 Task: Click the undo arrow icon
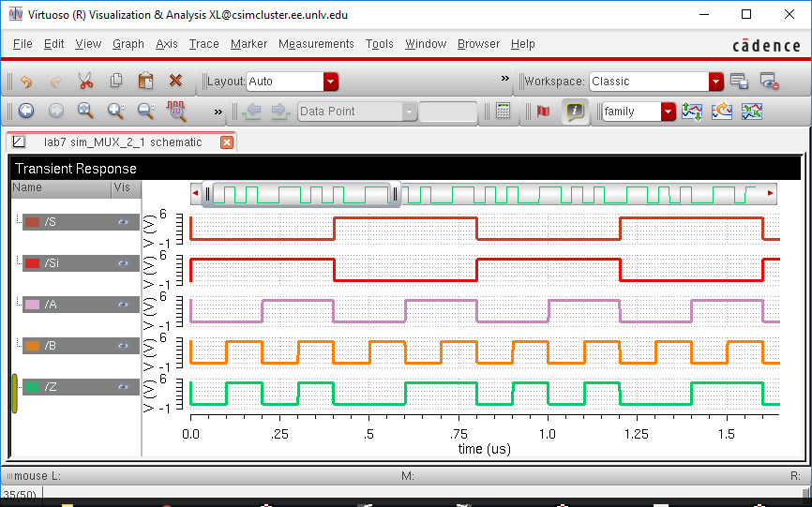(x=26, y=82)
